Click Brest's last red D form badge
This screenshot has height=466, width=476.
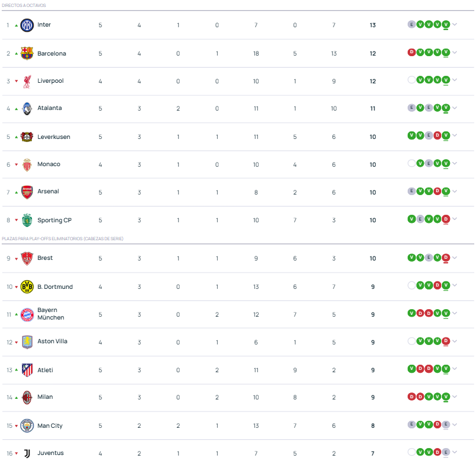click(x=446, y=258)
